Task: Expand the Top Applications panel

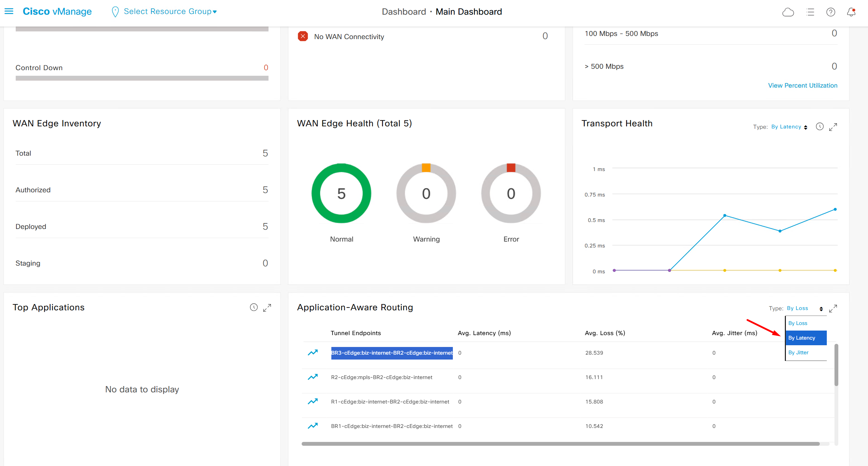Action: pos(267,308)
